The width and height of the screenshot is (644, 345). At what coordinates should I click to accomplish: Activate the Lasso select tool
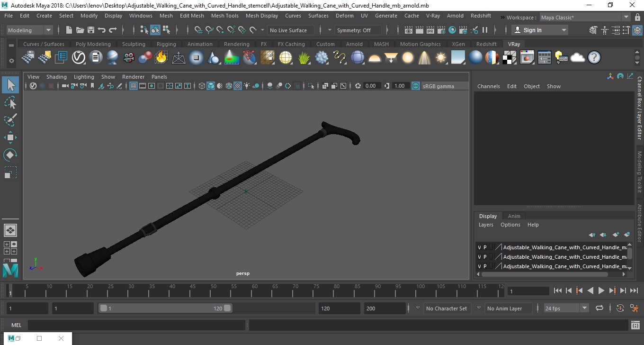point(10,102)
